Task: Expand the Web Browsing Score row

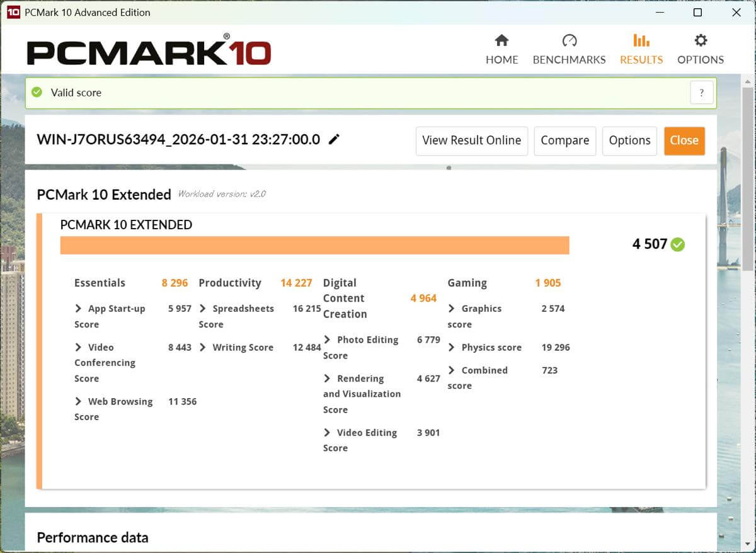Action: point(79,401)
